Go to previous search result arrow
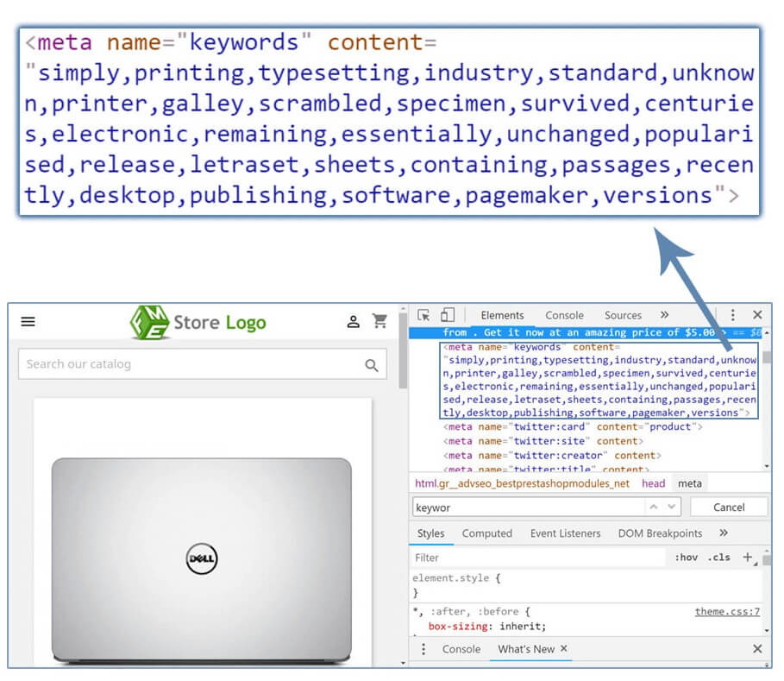784x681 pixels. click(654, 507)
